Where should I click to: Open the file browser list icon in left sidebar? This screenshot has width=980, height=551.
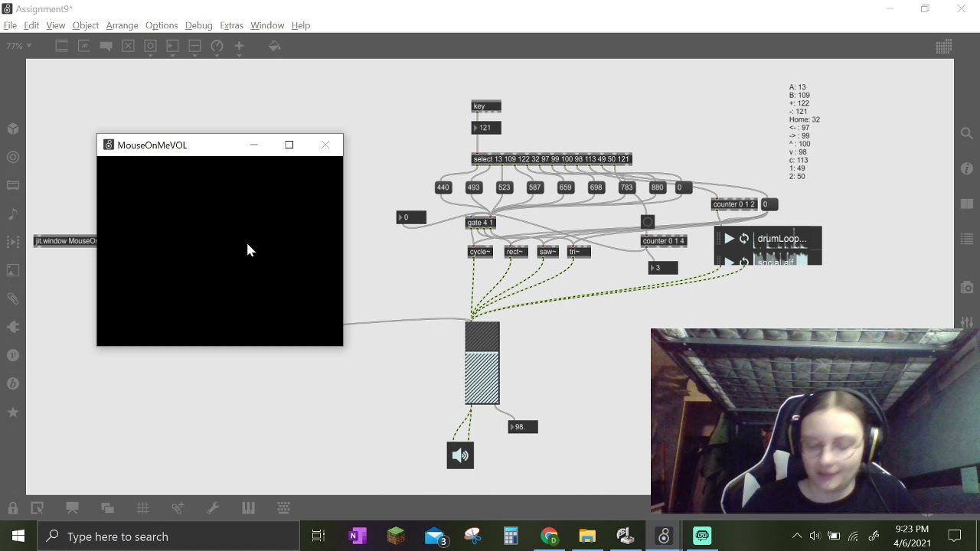[13, 185]
